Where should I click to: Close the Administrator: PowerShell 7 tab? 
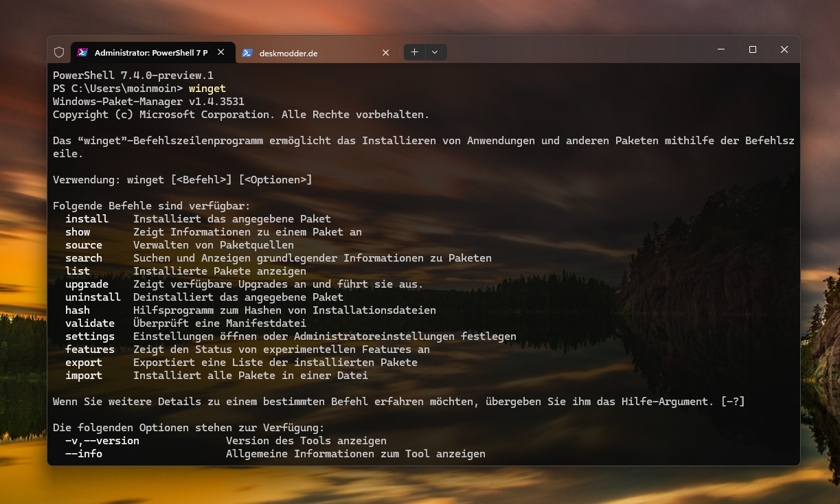tap(220, 52)
